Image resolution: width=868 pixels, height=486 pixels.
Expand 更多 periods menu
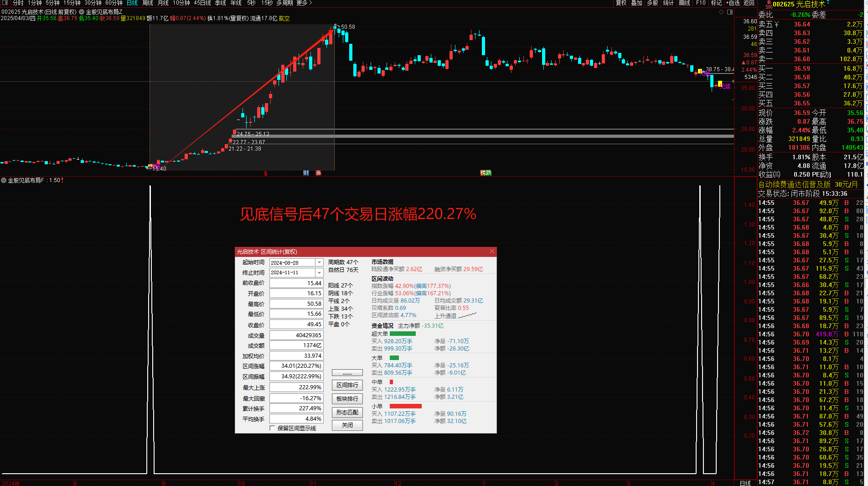[304, 3]
